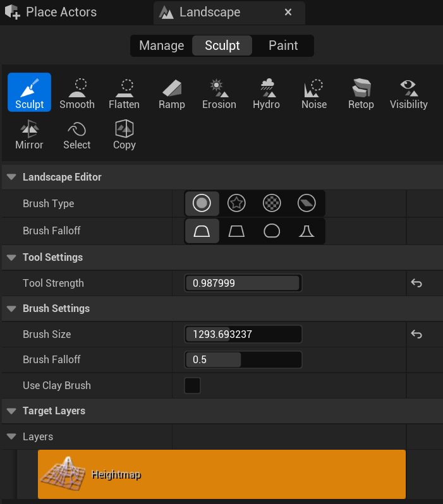Image resolution: width=443 pixels, height=504 pixels.
Task: Select the Noise tool
Action: (313, 93)
